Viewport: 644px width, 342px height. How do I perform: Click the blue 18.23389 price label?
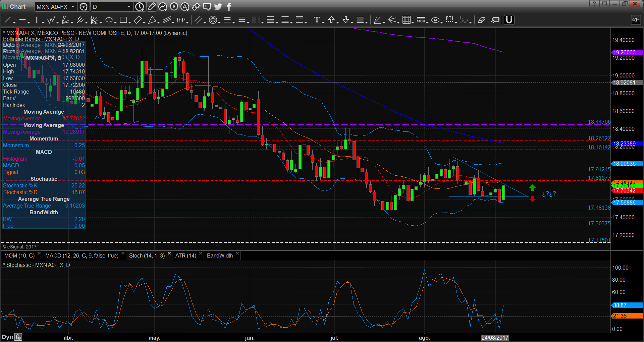(x=627, y=144)
